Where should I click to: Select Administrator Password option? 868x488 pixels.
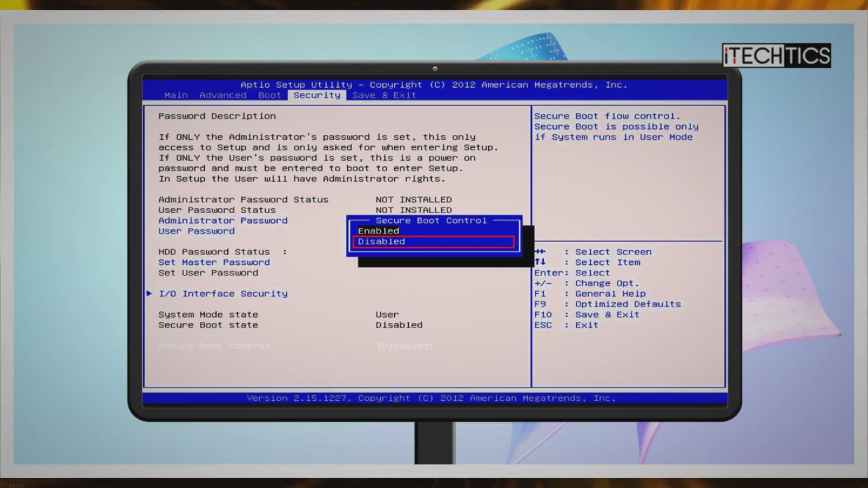point(223,221)
